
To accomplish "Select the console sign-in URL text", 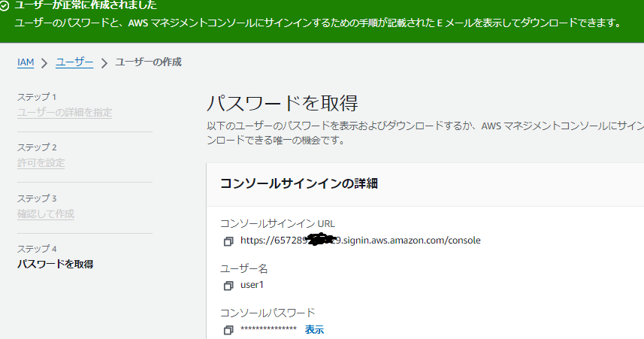I will click(361, 241).
